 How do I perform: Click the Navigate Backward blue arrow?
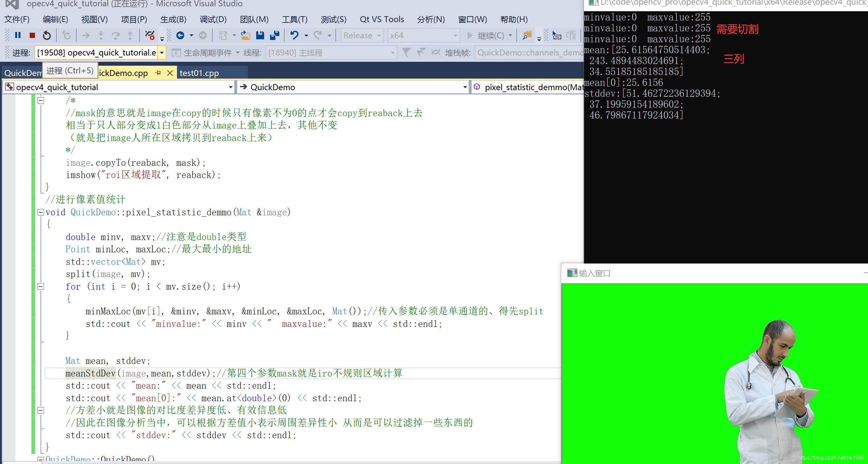click(180, 35)
